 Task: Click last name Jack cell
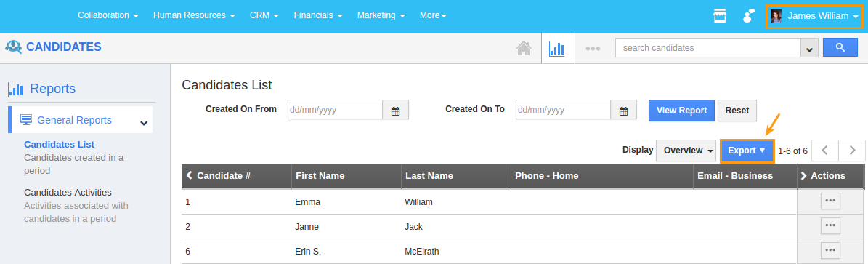[x=413, y=227]
